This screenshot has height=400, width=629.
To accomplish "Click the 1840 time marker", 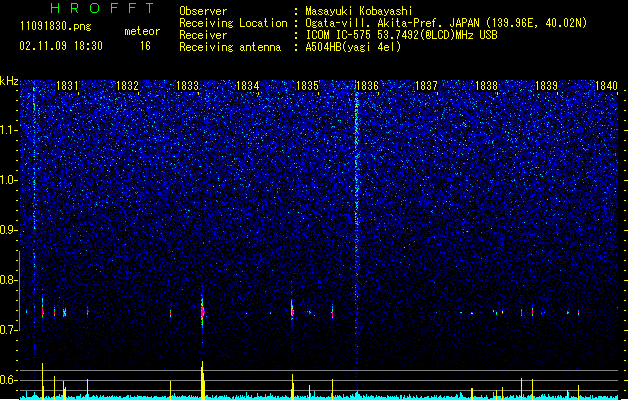I will click(x=606, y=86).
